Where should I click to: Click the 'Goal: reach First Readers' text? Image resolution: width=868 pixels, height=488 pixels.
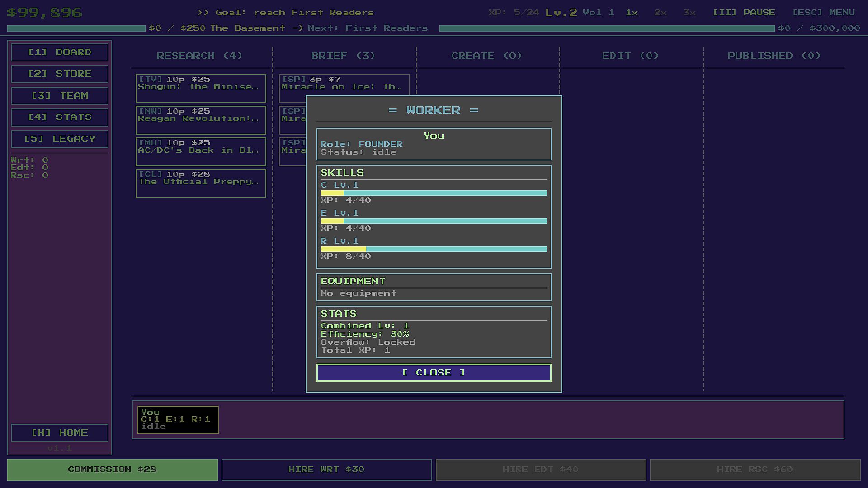(294, 13)
